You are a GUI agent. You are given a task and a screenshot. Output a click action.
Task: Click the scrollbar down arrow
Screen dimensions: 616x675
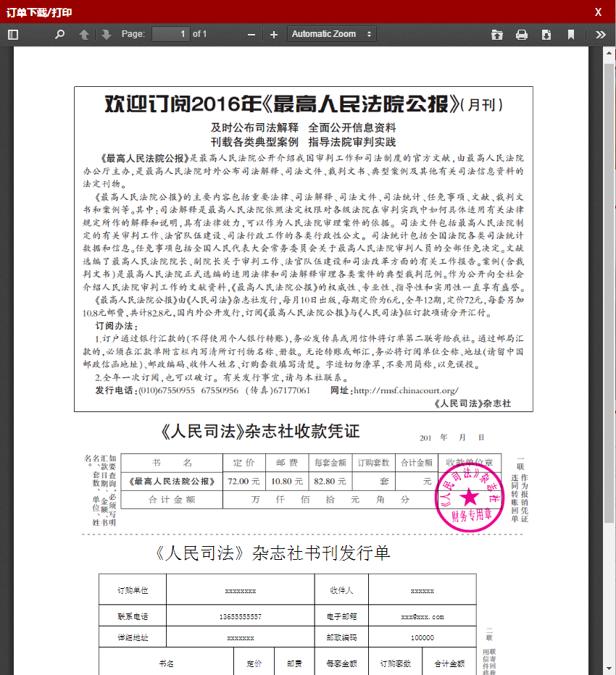click(x=609, y=668)
